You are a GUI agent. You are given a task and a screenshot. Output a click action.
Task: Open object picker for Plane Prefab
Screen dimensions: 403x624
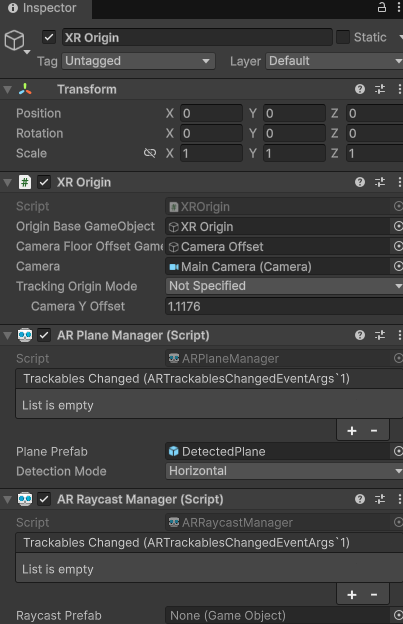(398, 451)
